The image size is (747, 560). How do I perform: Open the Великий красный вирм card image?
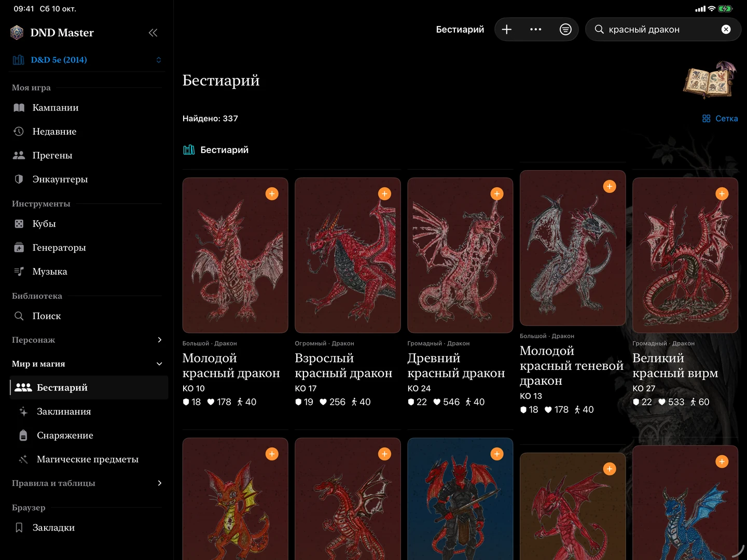685,255
